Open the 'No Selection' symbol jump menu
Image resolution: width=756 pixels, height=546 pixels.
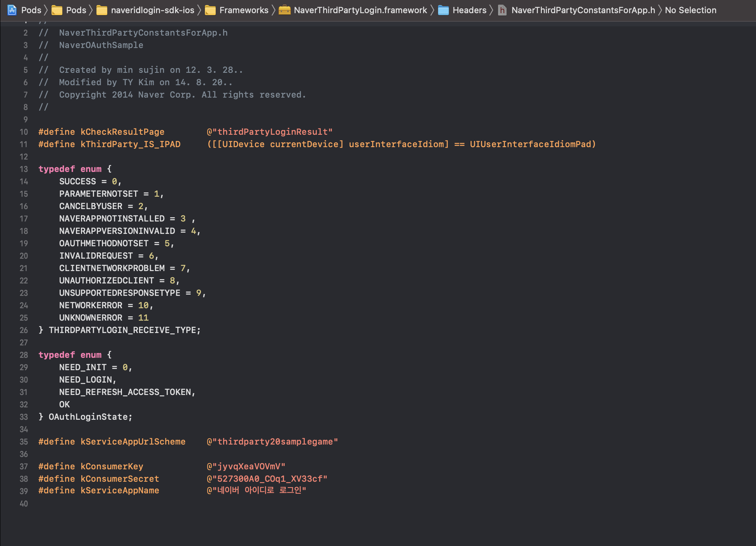pos(690,10)
